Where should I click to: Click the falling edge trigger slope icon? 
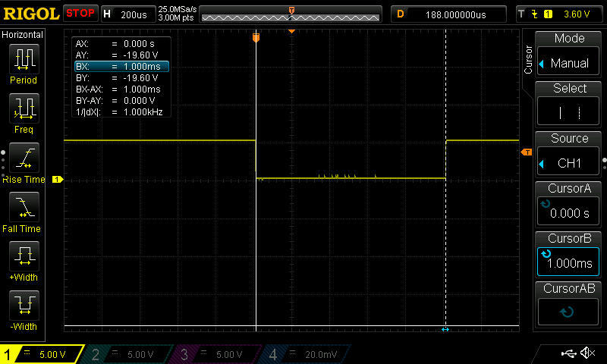point(535,14)
